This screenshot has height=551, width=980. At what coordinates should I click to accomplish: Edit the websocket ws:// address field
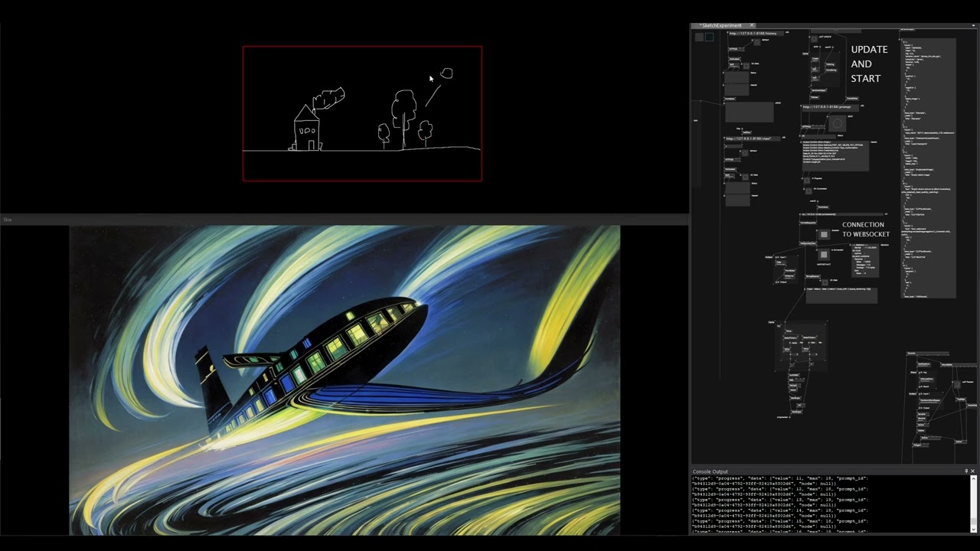841,214
